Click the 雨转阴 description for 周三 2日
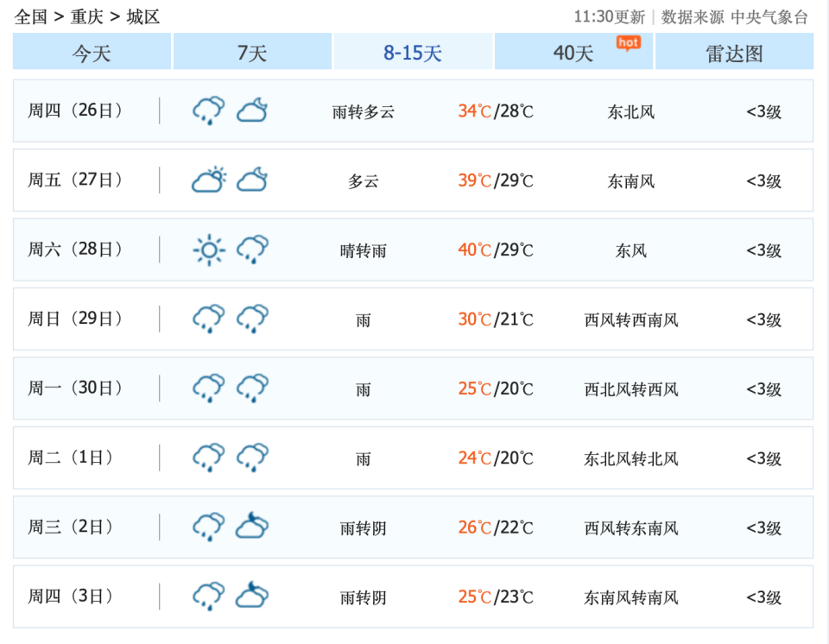Viewport: 829px width, 644px height. pos(364,528)
